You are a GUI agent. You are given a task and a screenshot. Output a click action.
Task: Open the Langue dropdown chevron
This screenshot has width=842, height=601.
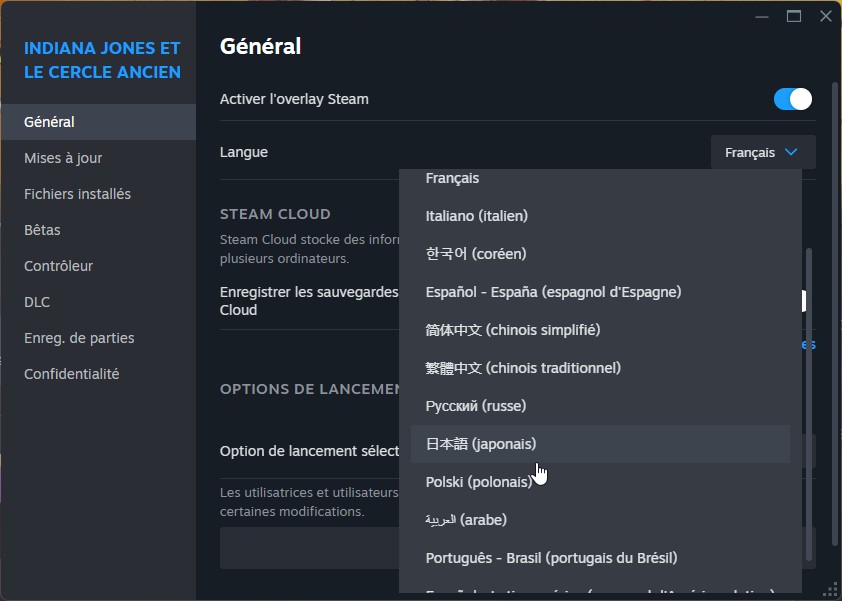point(792,152)
